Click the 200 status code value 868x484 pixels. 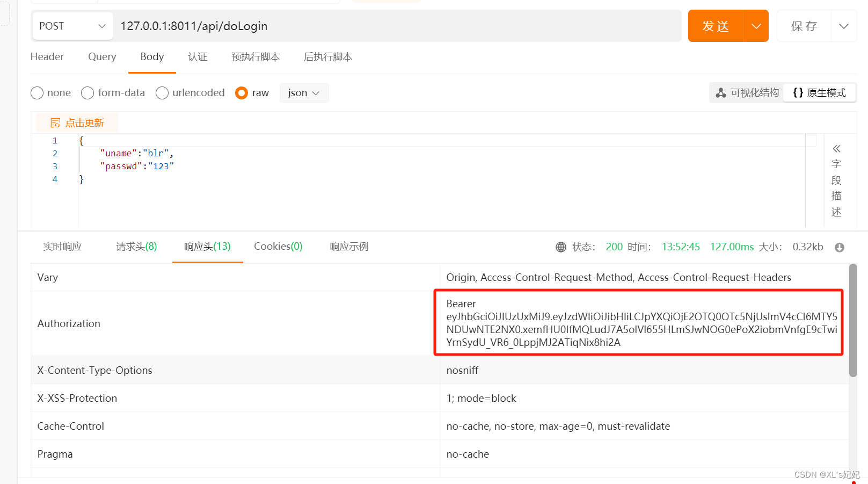point(614,247)
